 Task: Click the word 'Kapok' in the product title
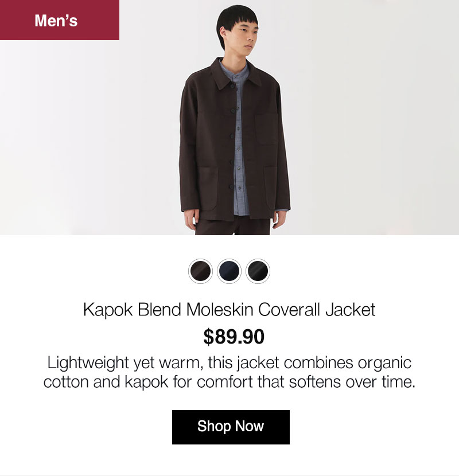tap(108, 311)
